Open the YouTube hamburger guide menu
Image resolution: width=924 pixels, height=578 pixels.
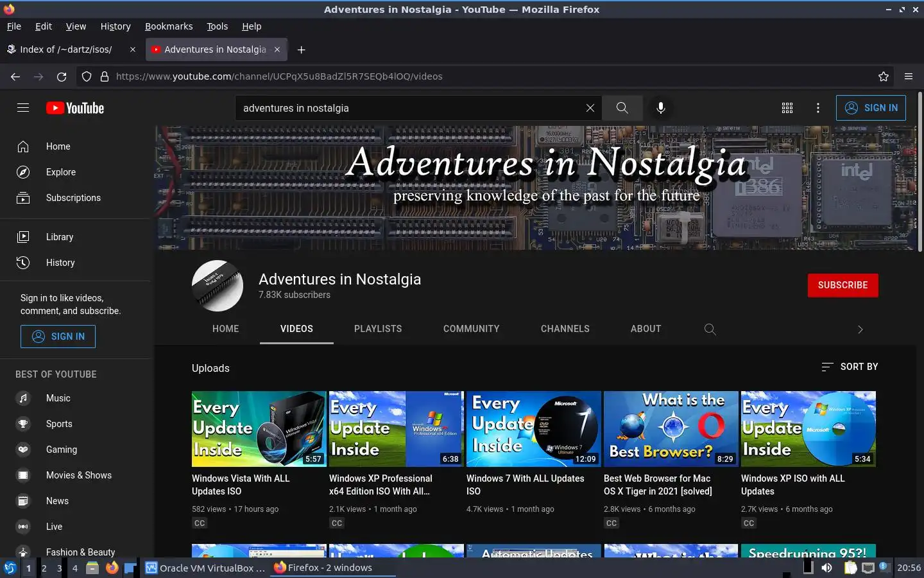tap(23, 108)
